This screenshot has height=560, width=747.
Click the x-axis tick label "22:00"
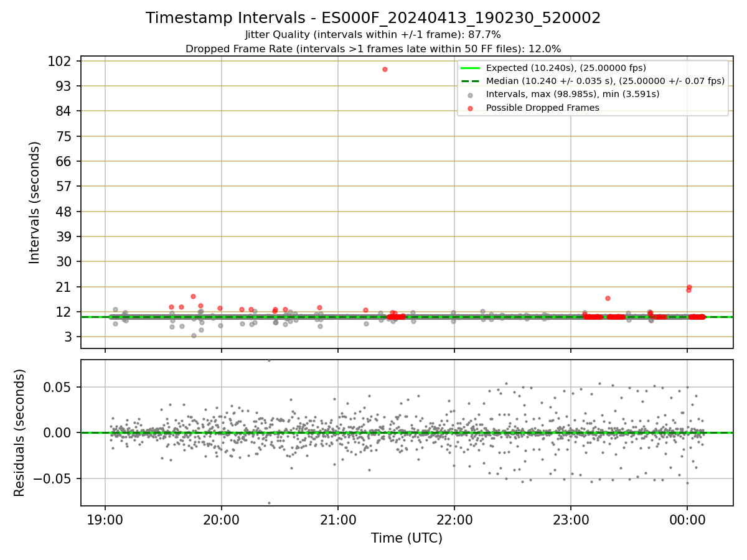point(454,520)
